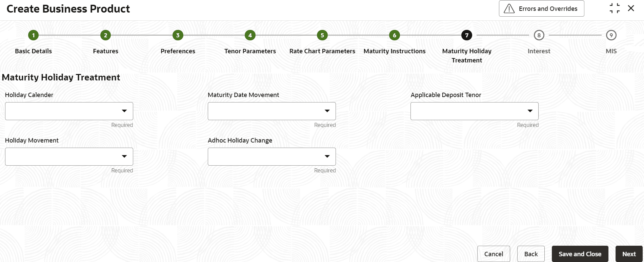Jump to step 4 Tenor Parameters circle

point(250,35)
